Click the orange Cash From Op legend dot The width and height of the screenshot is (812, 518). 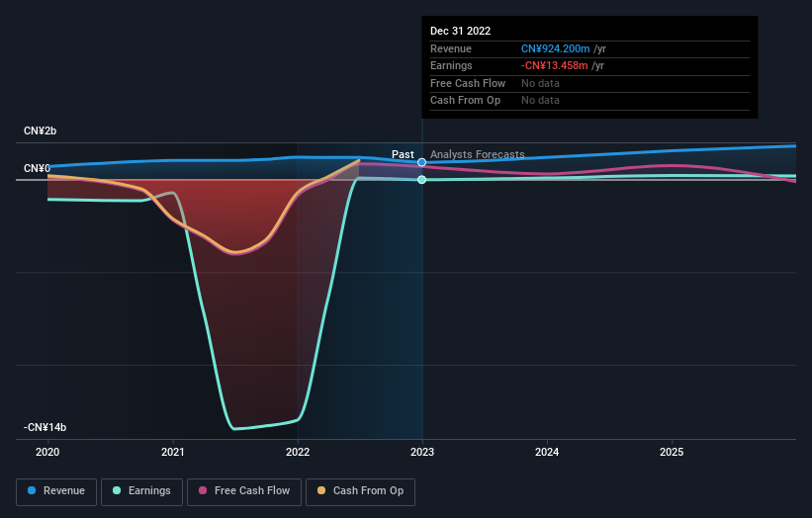coord(321,490)
